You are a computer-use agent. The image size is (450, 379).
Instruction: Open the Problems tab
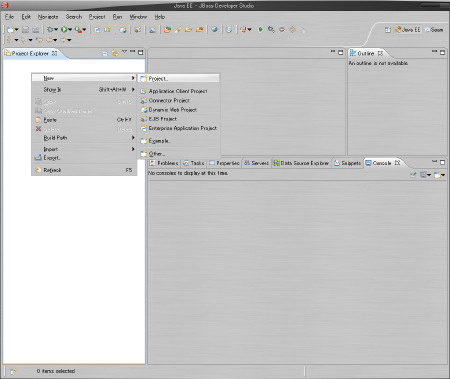click(164, 163)
